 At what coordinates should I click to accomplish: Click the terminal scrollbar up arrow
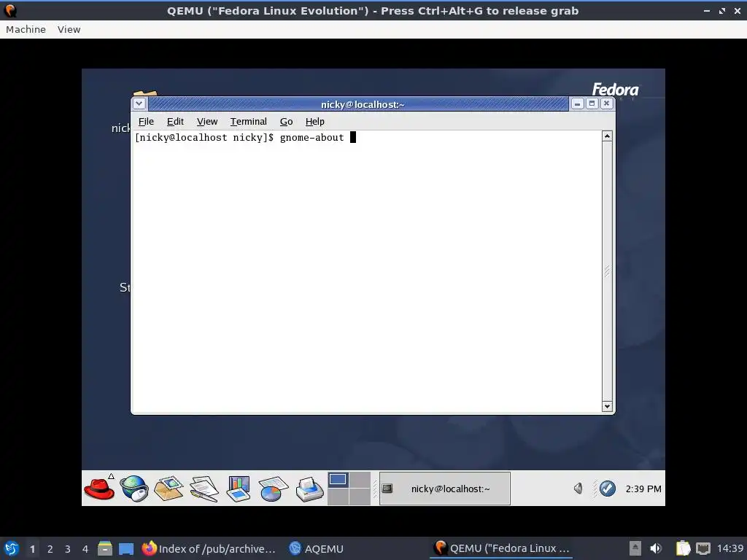[607, 136]
